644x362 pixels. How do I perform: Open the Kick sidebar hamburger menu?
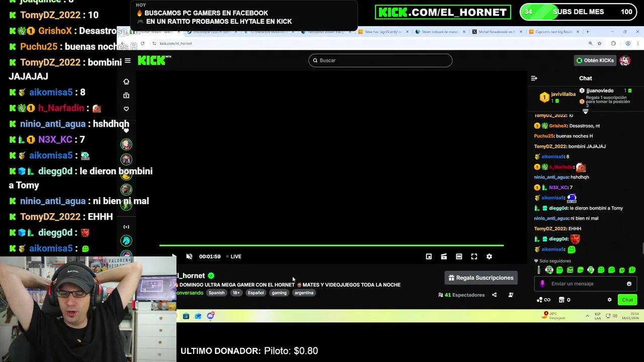click(x=127, y=60)
